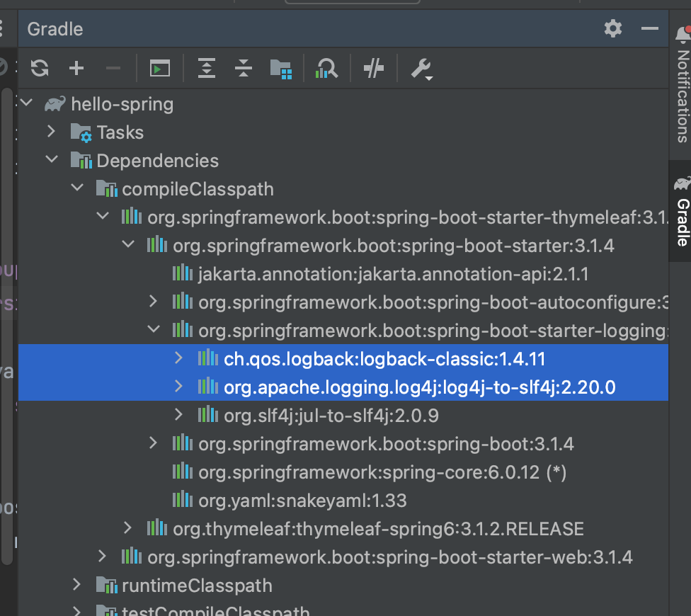This screenshot has width=691, height=616.
Task: Select the Tasks folder row
Action: (343, 132)
